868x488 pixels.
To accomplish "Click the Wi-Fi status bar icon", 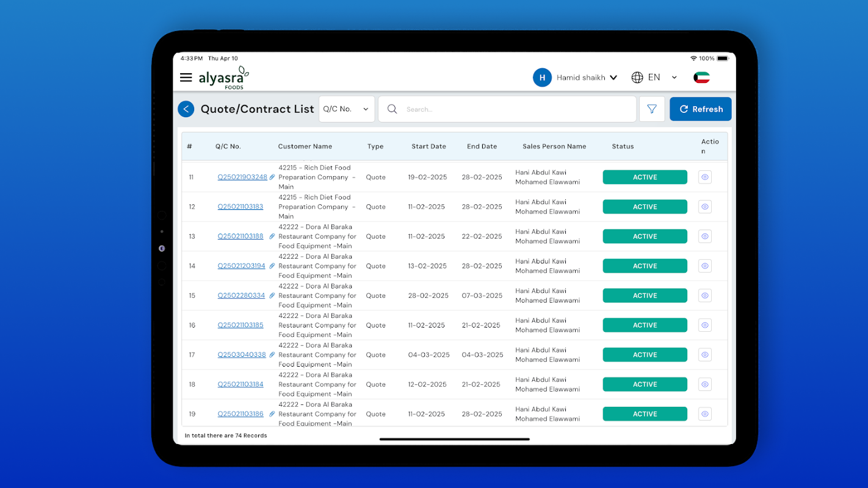I will coord(693,59).
